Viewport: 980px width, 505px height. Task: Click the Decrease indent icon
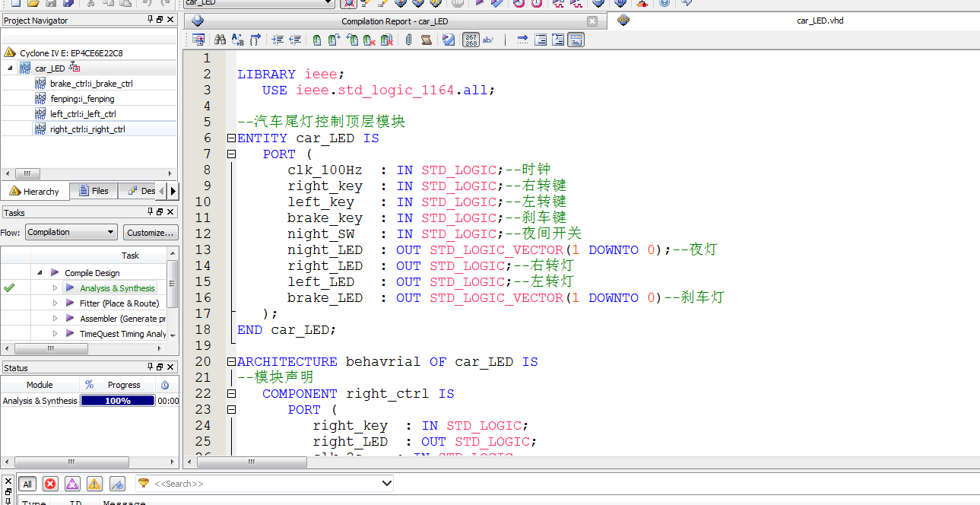[x=295, y=40]
